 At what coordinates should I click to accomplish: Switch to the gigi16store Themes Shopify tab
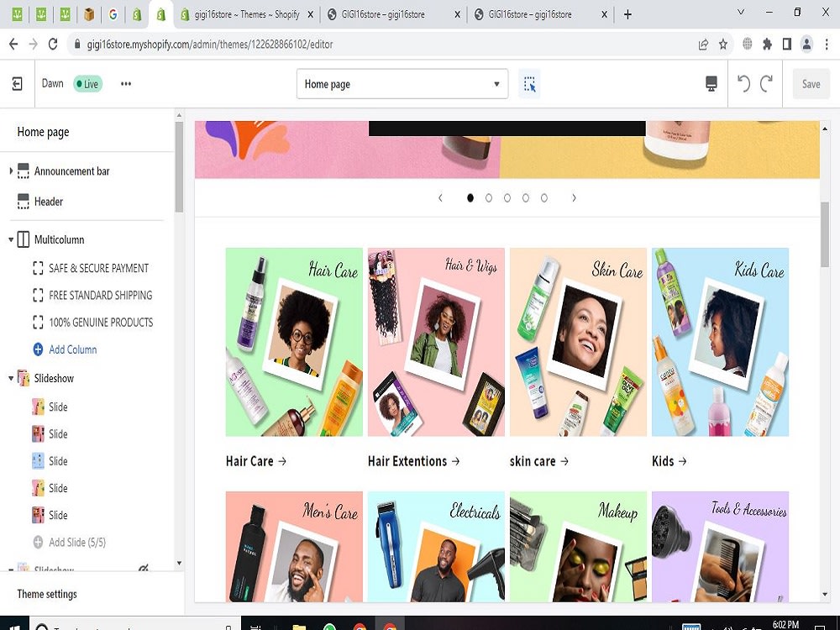tap(247, 14)
